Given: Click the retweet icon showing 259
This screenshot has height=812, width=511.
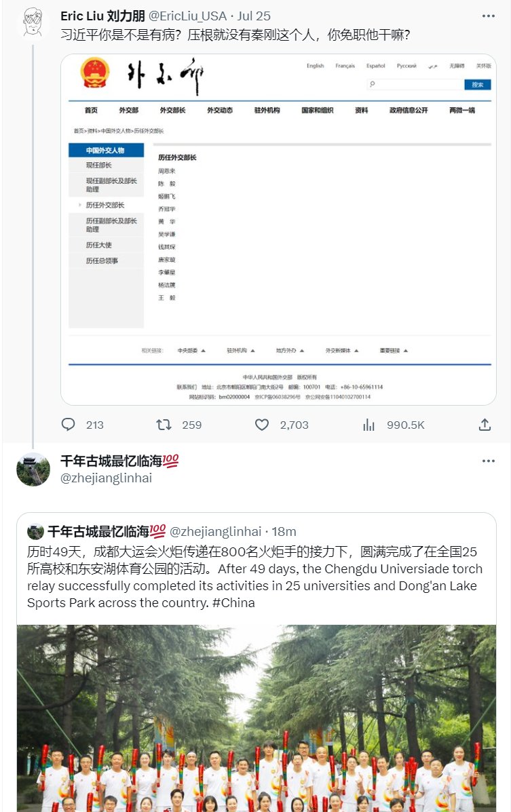Looking at the screenshot, I should [x=164, y=425].
